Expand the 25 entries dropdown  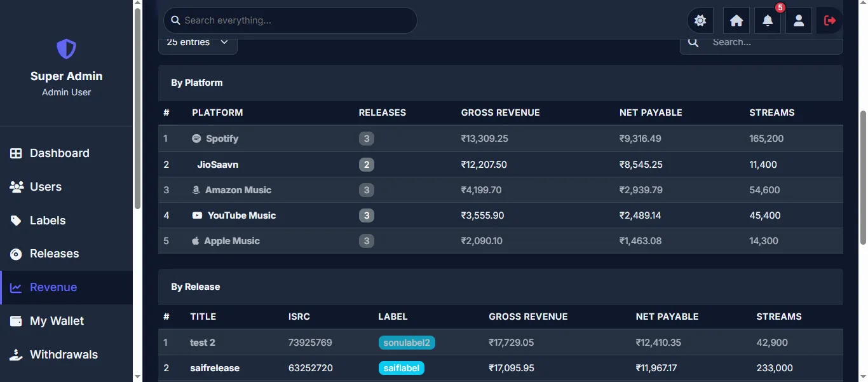[x=198, y=43]
